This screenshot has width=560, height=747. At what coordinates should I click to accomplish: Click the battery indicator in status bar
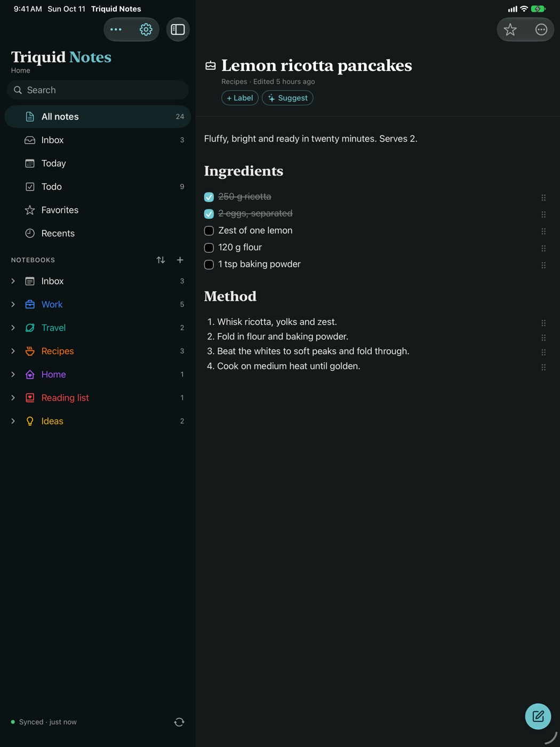click(538, 9)
